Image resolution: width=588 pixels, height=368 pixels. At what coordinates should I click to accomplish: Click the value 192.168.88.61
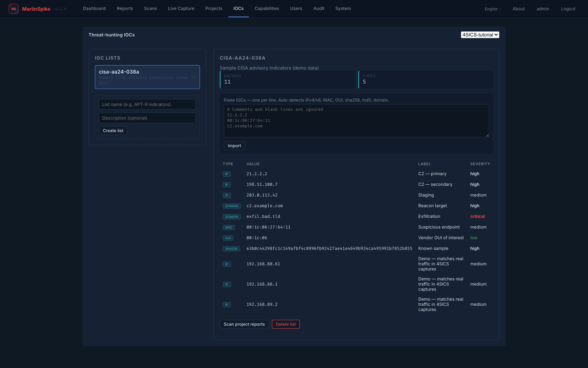(x=263, y=264)
